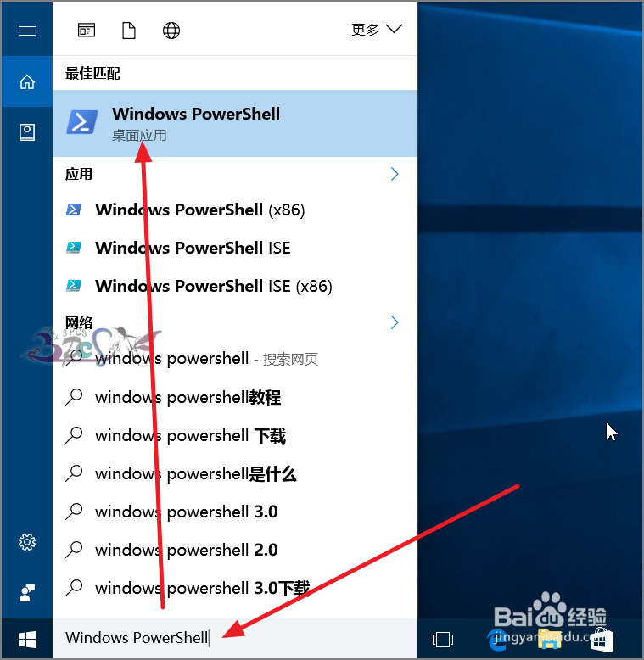Click the icon beside PowerShell ISE (x86)
Image resolution: width=644 pixels, height=660 pixels.
tap(74, 285)
